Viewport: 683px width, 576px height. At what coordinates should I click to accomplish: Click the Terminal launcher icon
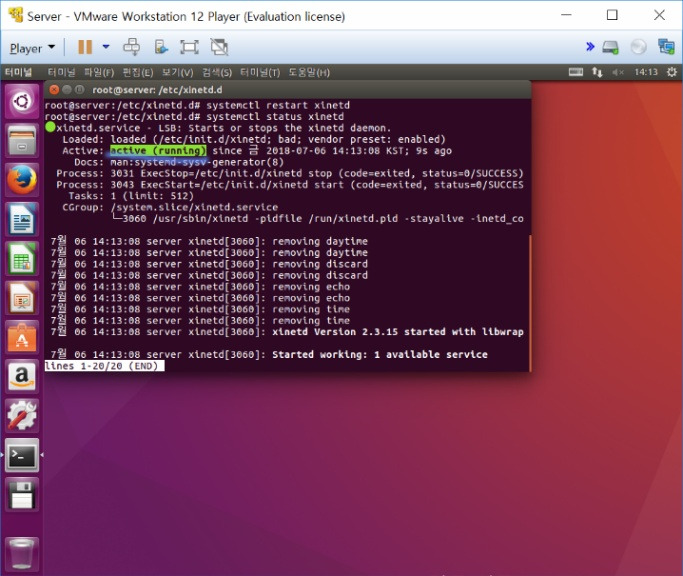coord(22,455)
